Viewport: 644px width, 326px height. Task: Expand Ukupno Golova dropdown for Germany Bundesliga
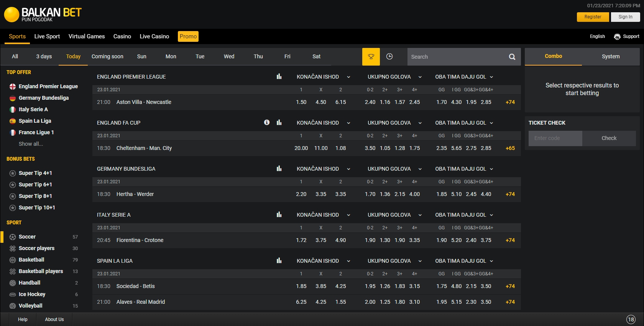click(x=420, y=169)
